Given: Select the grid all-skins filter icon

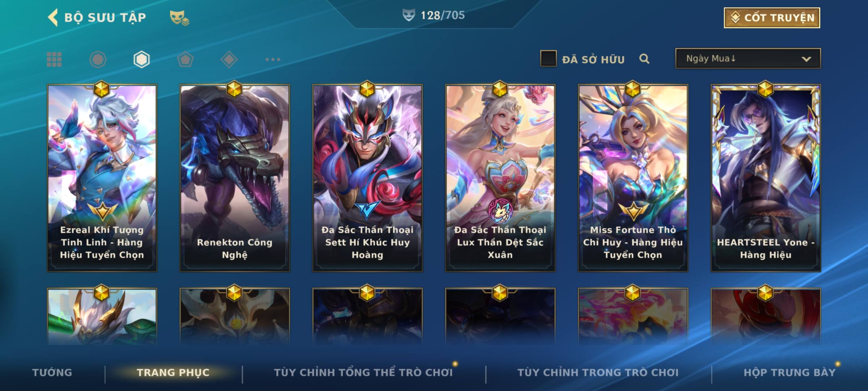Looking at the screenshot, I should coord(54,59).
